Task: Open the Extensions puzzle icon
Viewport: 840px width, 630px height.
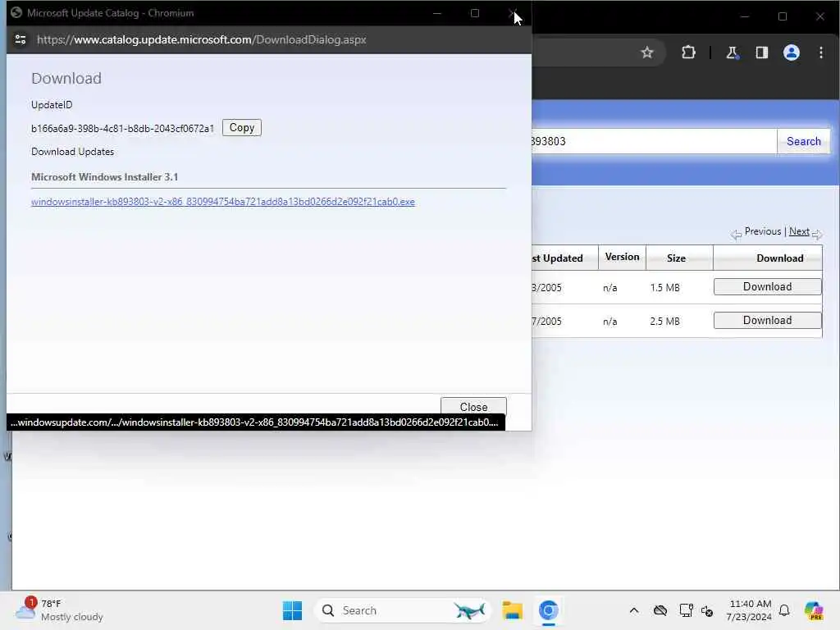Action: pyautogui.click(x=688, y=52)
